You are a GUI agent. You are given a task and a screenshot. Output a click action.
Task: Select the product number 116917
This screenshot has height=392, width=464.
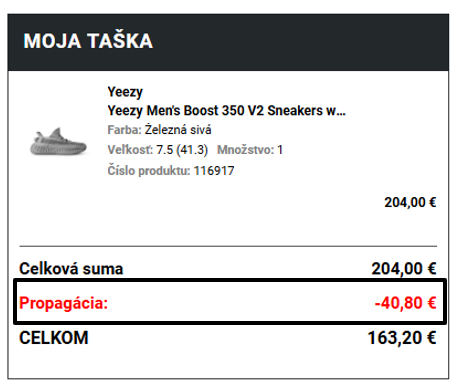214,171
